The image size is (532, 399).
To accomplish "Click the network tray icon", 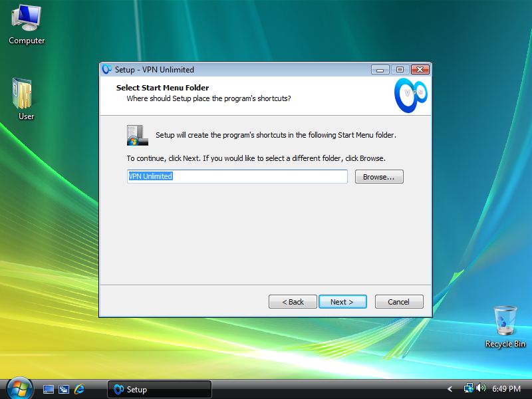I will click(469, 388).
